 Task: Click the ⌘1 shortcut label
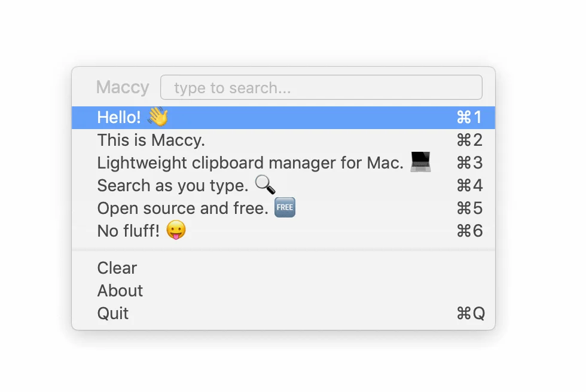pos(470,117)
